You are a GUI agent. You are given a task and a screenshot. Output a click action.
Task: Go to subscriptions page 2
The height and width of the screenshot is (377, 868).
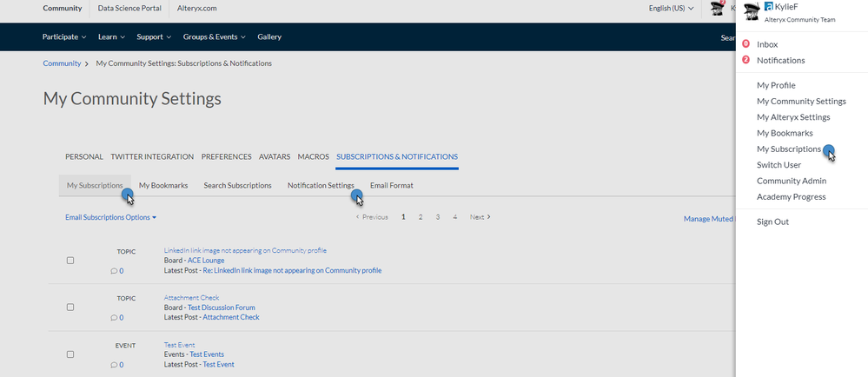pyautogui.click(x=421, y=217)
